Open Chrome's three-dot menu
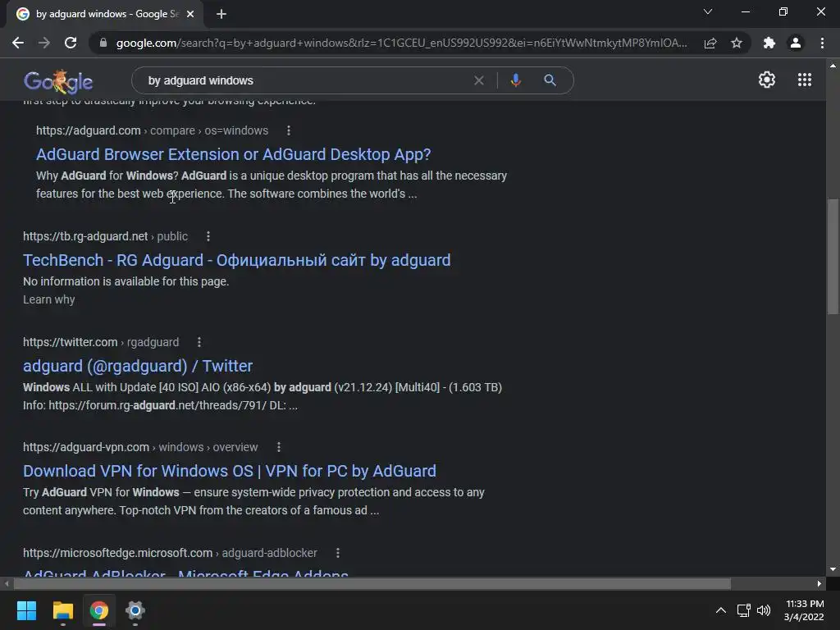This screenshot has height=630, width=840. 822,43
